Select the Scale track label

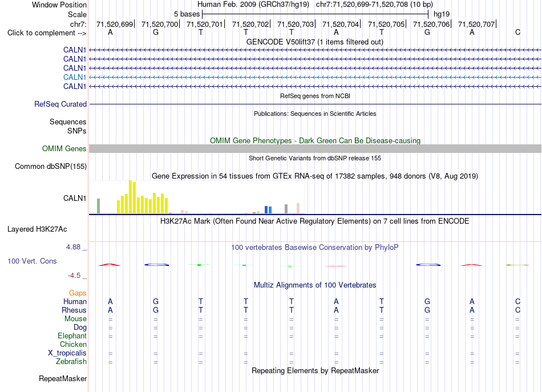click(77, 14)
